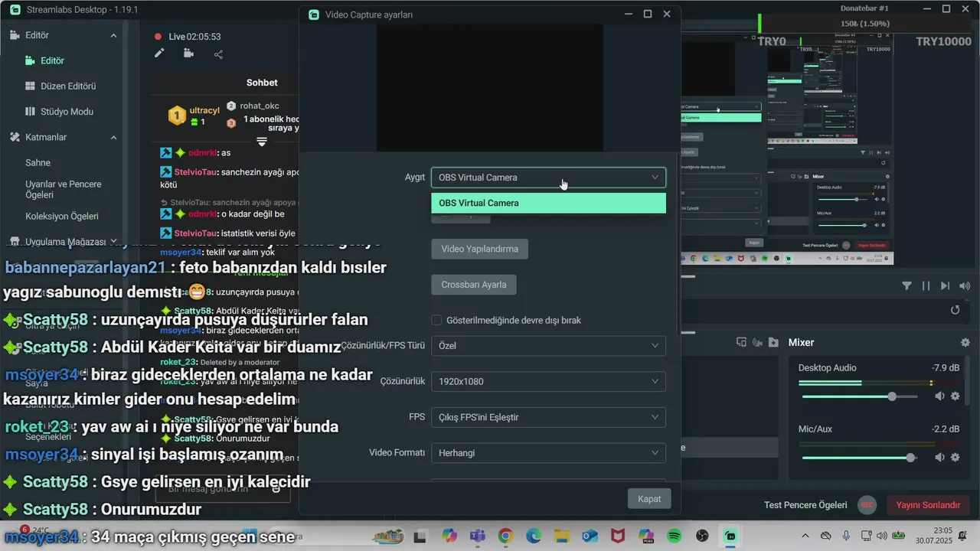980x551 pixels.
Task: Open McAfee from the taskbar
Action: [x=618, y=536]
